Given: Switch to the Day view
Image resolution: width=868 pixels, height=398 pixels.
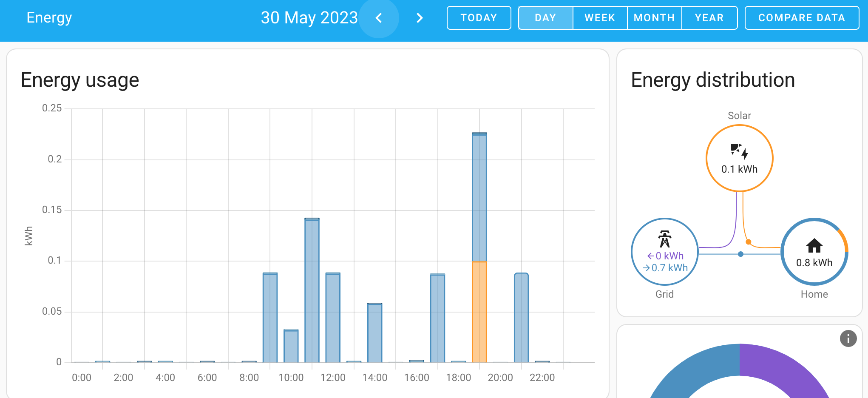Looking at the screenshot, I should click(545, 18).
